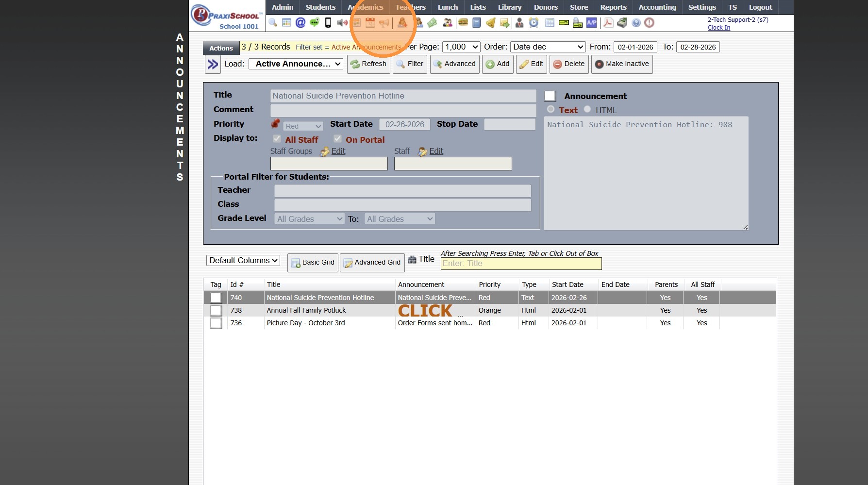Click the yellow check payment icon
Viewport: 868px width, 485px height.
(x=564, y=23)
